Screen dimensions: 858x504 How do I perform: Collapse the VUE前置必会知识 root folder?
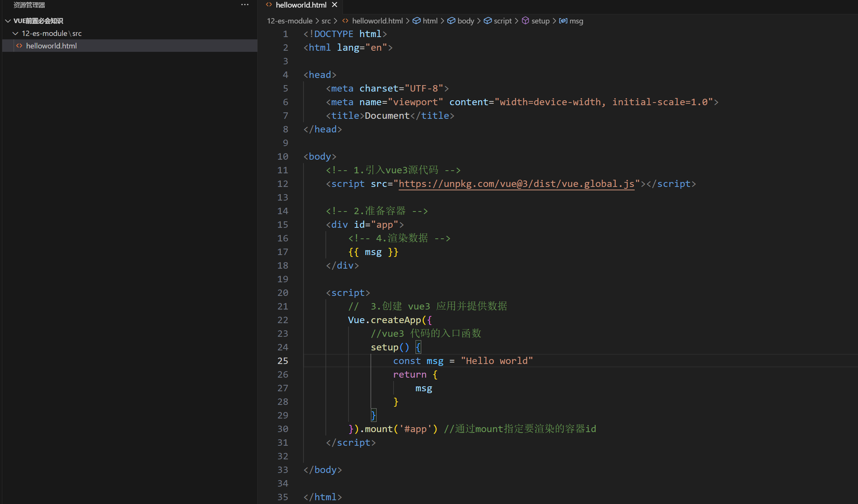coord(8,21)
